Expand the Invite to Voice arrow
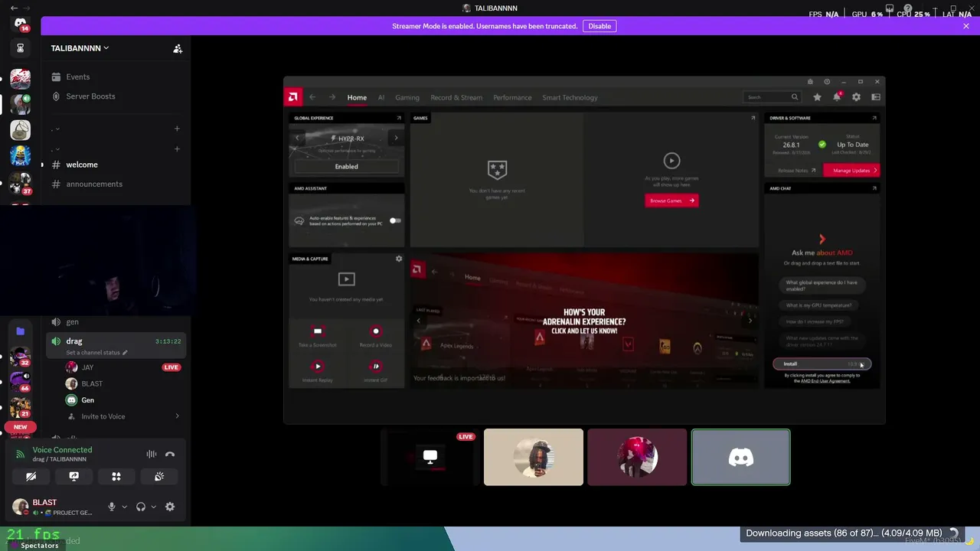This screenshot has width=980, height=551. [177, 416]
